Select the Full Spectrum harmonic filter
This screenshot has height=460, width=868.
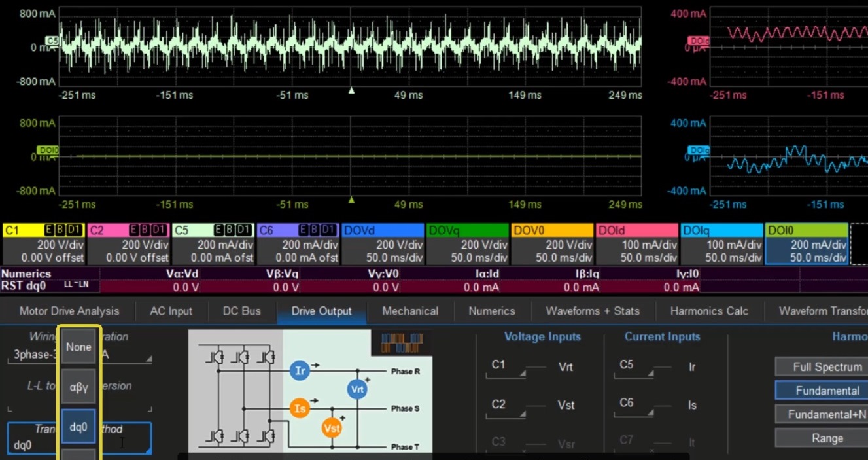coord(827,367)
